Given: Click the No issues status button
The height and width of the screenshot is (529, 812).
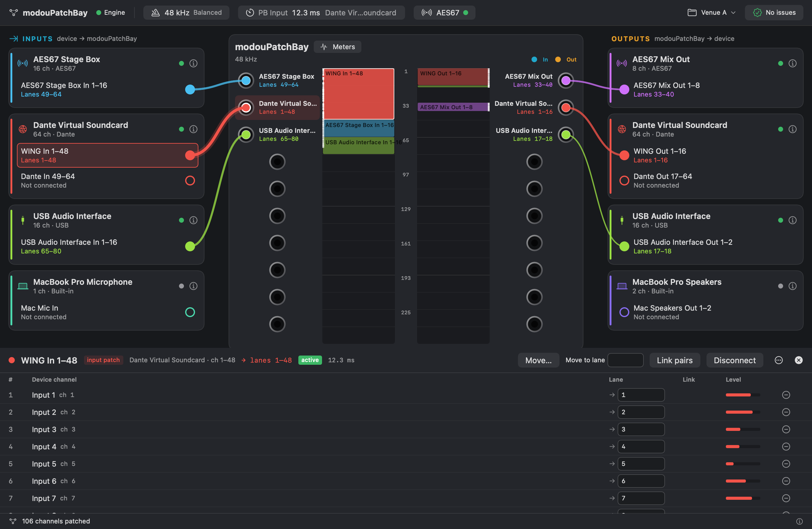Looking at the screenshot, I should [774, 13].
